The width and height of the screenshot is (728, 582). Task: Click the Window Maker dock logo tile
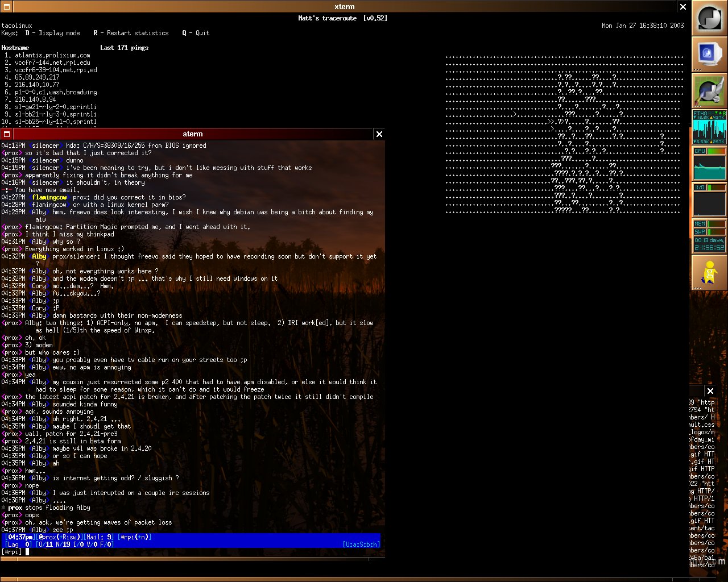coord(709,18)
